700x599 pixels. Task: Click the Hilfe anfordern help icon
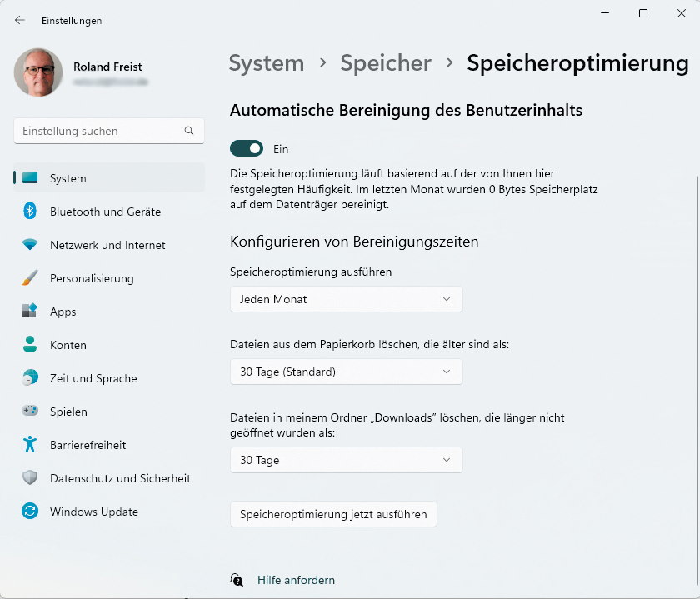(x=237, y=579)
